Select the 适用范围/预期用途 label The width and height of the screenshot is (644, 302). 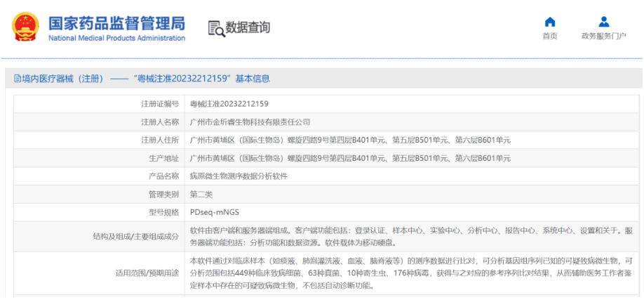[148, 273]
